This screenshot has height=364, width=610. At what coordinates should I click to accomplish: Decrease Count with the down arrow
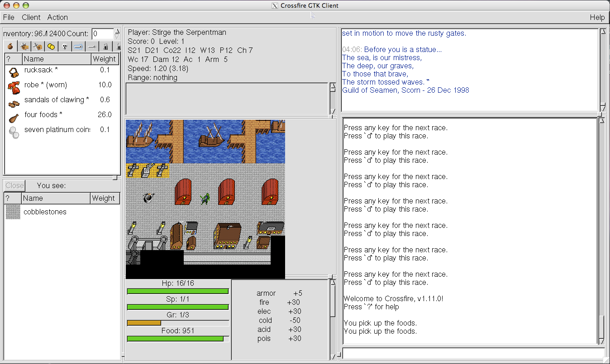[117, 37]
